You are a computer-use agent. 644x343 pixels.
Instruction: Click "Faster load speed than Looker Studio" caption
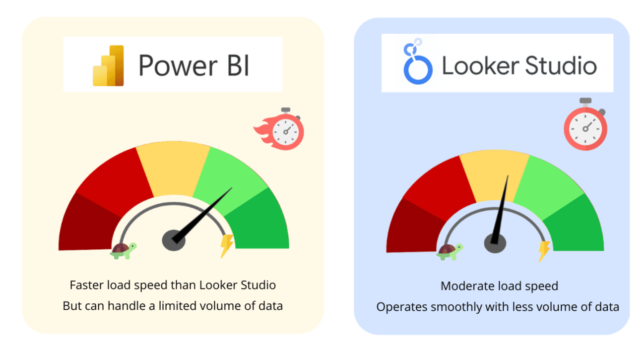[x=173, y=285]
